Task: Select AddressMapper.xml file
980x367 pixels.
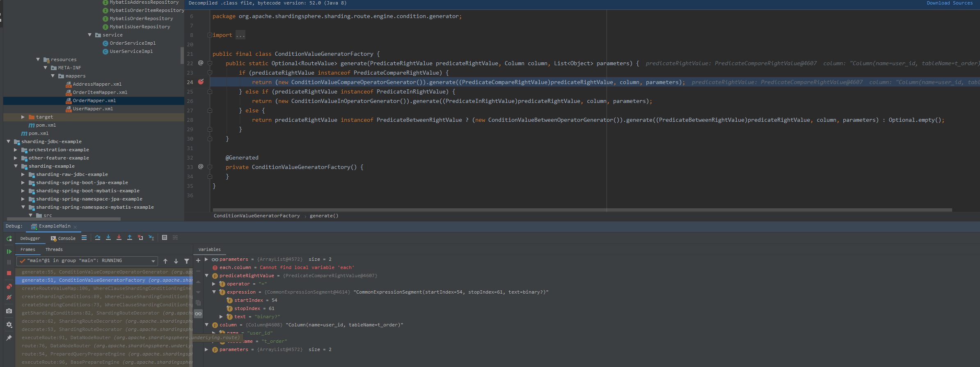Action: 97,84
